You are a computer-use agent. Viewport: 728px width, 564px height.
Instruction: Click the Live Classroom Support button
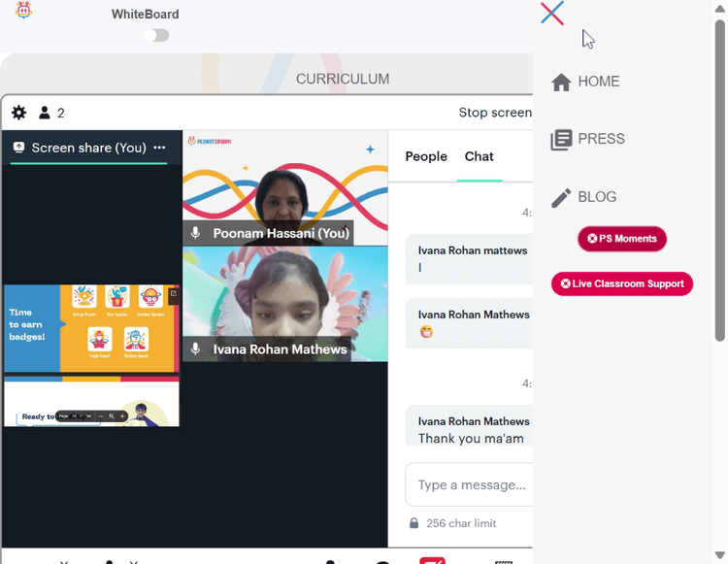pyautogui.click(x=622, y=283)
